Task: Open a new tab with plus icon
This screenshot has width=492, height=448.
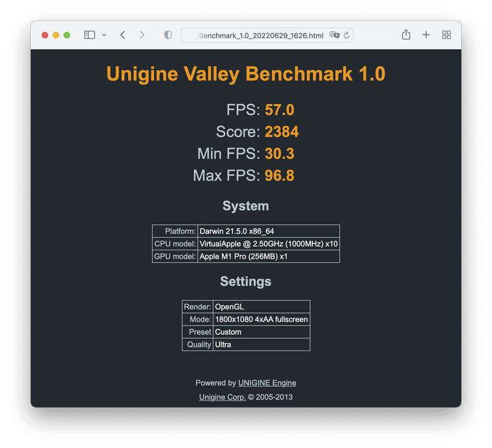Action: pos(426,35)
